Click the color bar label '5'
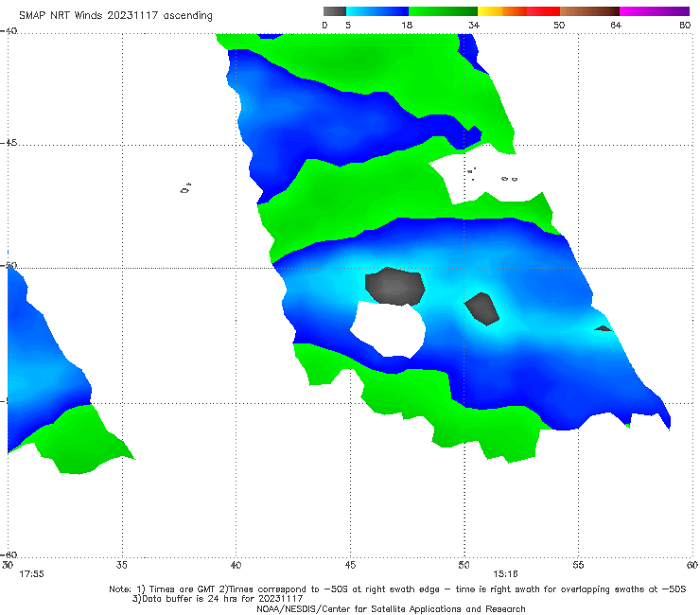Image resolution: width=700 pixels, height=615 pixels. point(348,25)
